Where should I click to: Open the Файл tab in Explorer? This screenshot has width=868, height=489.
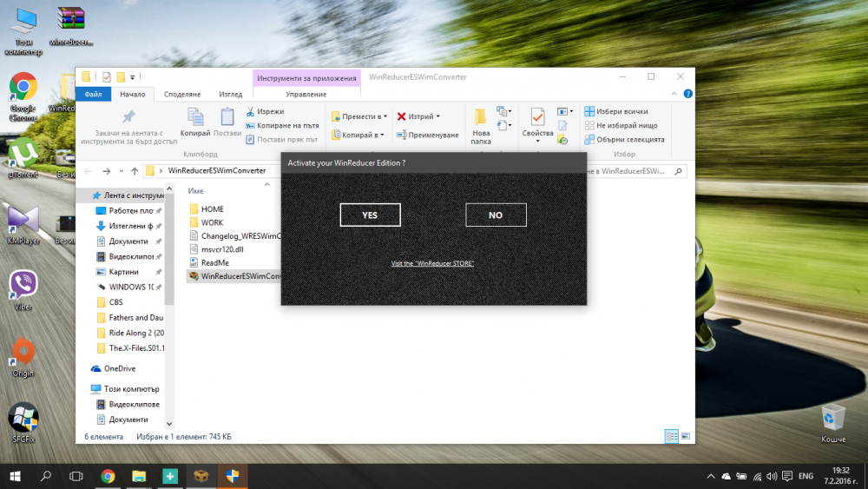click(93, 94)
